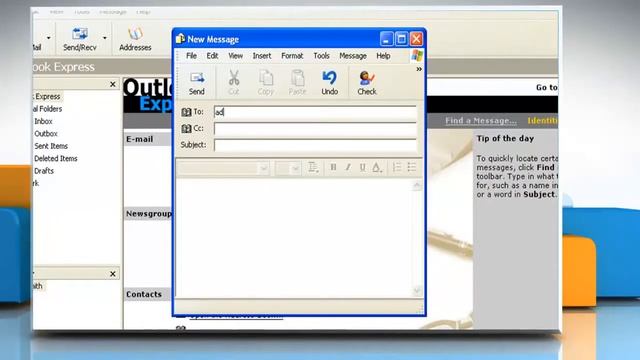Image resolution: width=640 pixels, height=360 pixels.
Task: Click inside the message body area
Action: click(x=295, y=238)
